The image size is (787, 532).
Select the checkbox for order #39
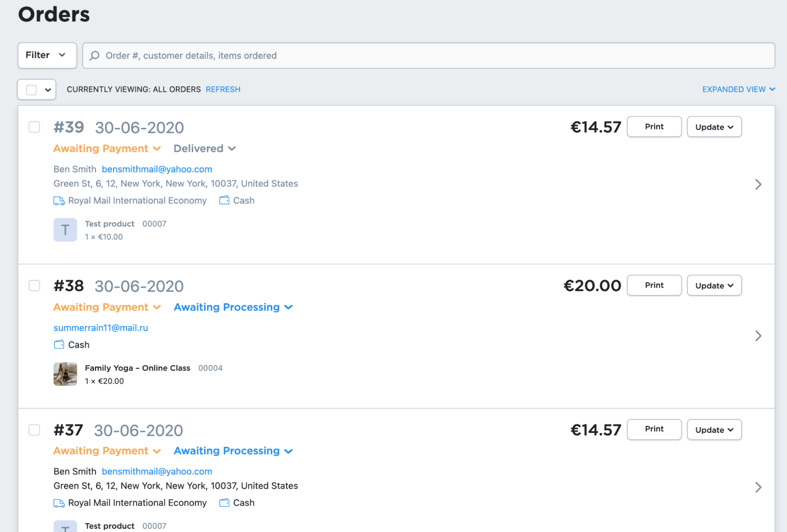tap(35, 127)
